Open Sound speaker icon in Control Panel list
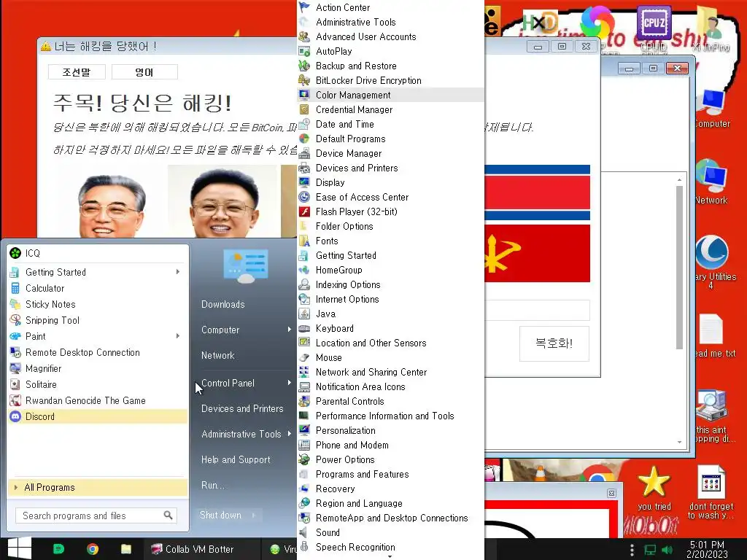 (x=304, y=532)
